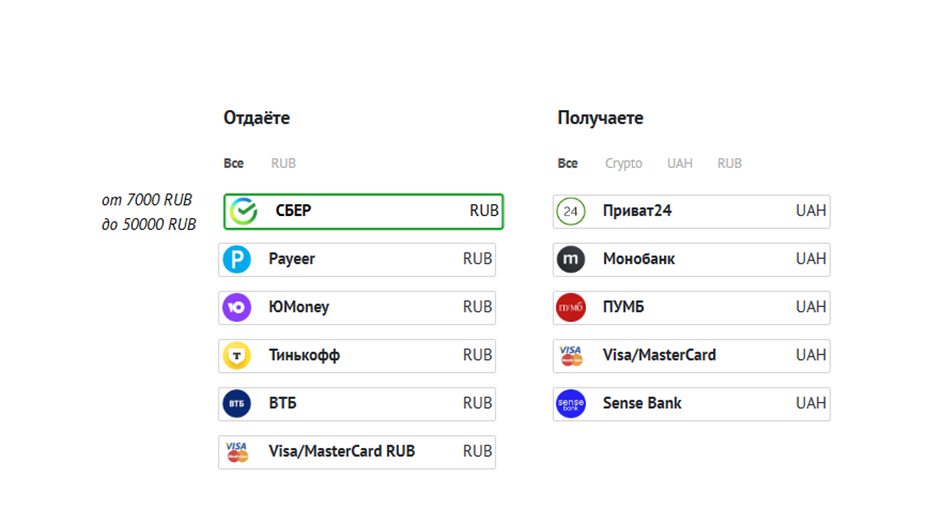Screen dimensions: 943x509
Task: Click the Отдаёте heading
Action: coord(257,117)
